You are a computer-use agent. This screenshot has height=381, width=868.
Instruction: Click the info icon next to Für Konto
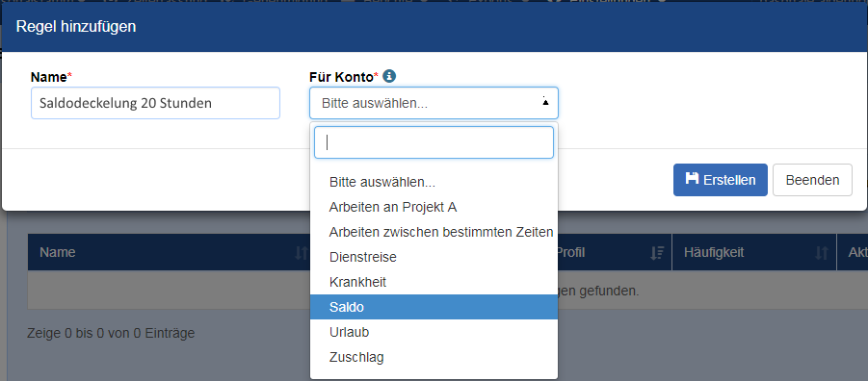pyautogui.click(x=390, y=76)
